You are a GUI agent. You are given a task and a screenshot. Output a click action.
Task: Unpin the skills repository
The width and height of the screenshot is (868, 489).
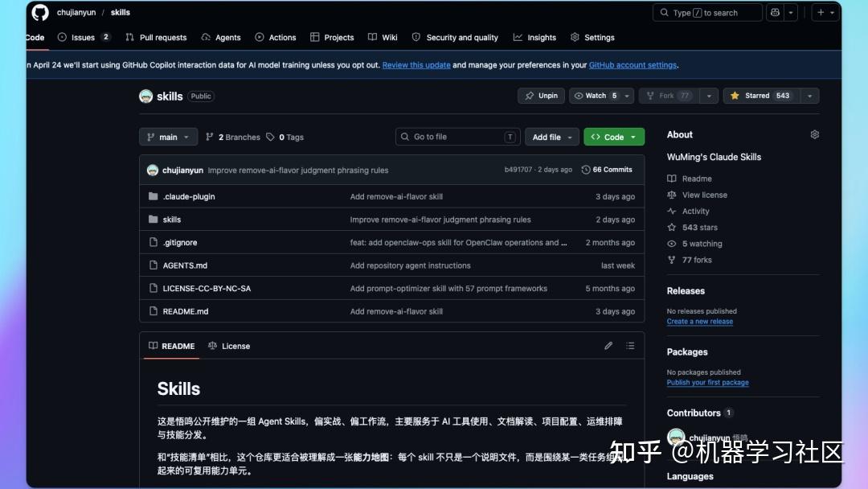(541, 96)
